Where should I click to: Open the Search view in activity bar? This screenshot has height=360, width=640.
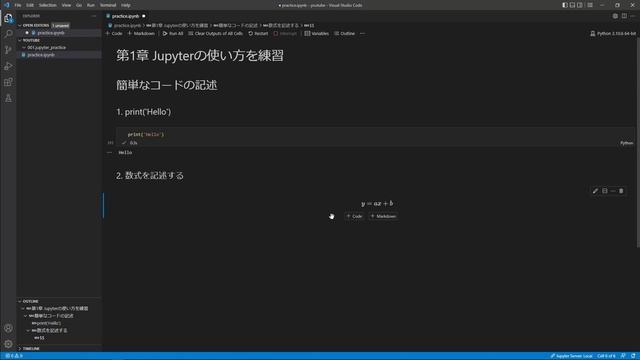[x=8, y=33]
